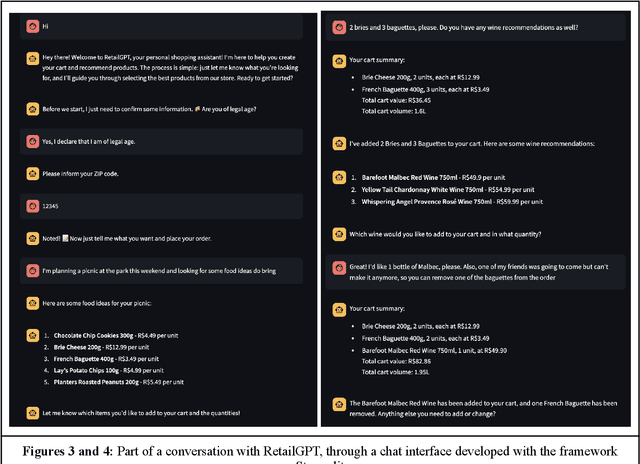Click the user avatar next to the "12345" message
The image size is (640, 464).
coord(33,205)
